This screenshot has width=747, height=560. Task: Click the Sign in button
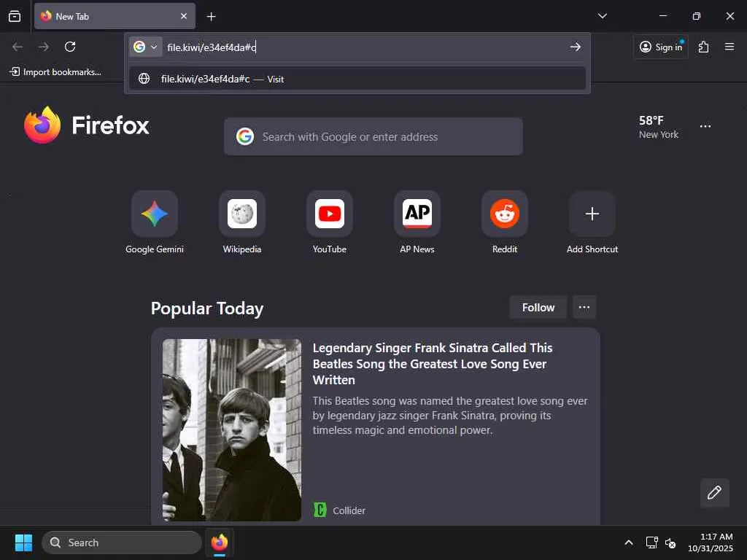[661, 47]
